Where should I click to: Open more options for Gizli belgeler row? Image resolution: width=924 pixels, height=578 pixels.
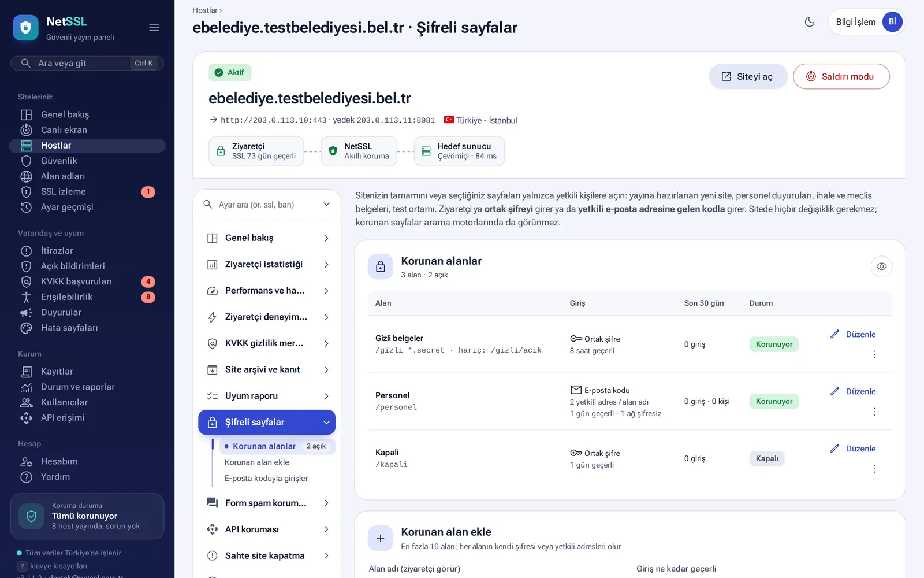874,354
